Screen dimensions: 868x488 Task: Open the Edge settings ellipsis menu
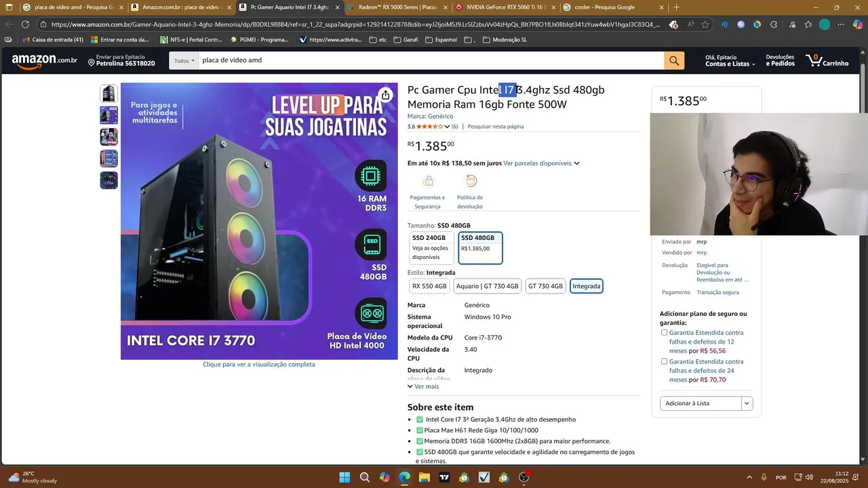click(x=841, y=24)
